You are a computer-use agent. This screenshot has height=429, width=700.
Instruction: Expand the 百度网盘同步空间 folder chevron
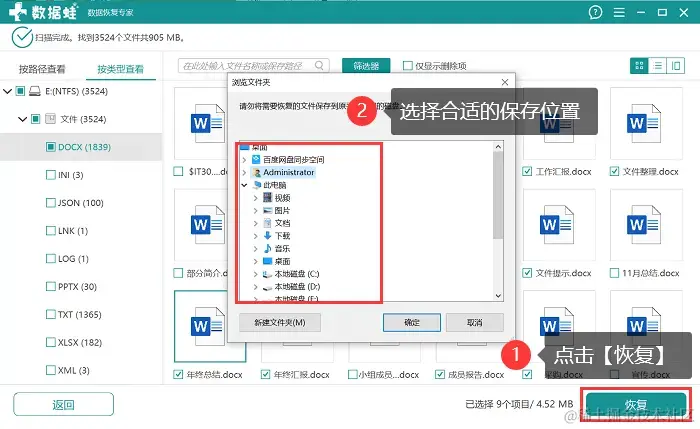[244, 160]
